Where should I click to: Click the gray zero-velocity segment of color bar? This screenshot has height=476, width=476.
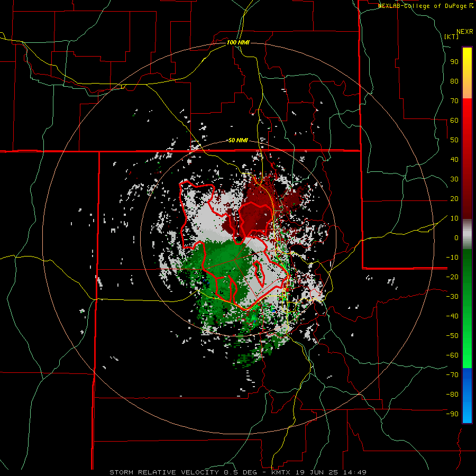(x=467, y=234)
